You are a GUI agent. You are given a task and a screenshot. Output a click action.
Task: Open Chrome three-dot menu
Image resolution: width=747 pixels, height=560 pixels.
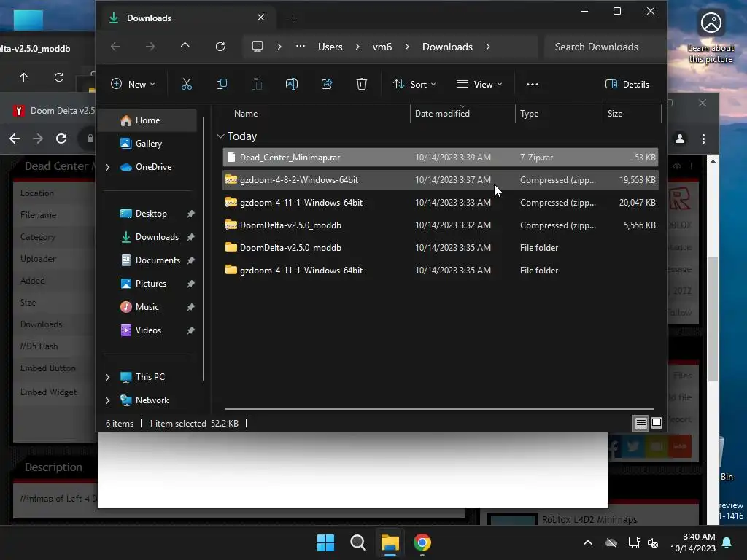pyautogui.click(x=704, y=139)
